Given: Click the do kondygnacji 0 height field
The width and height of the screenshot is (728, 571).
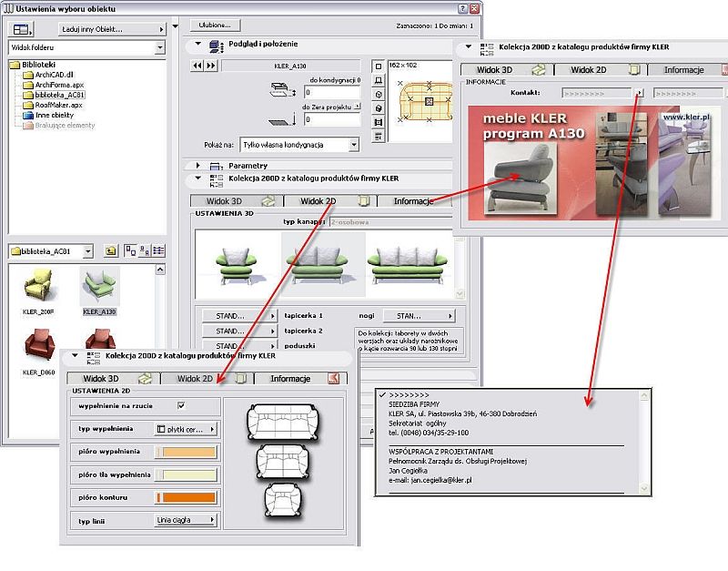Looking at the screenshot, I should click(x=332, y=93).
